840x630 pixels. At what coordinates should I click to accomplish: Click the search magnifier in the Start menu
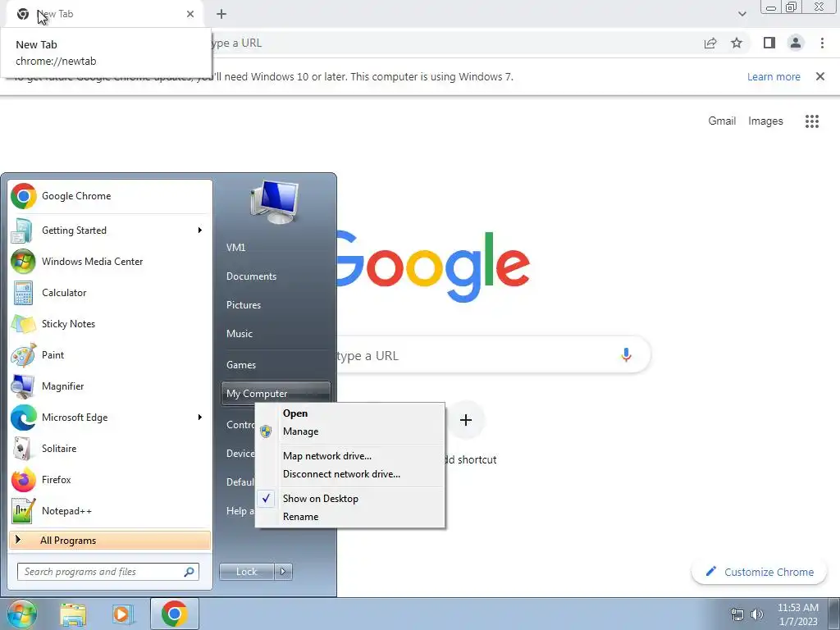(x=189, y=572)
